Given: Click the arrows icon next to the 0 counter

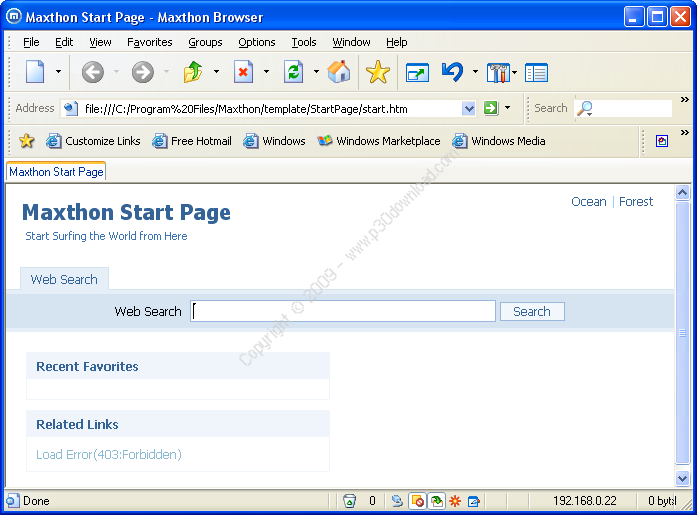Looking at the screenshot, I should point(397,501).
